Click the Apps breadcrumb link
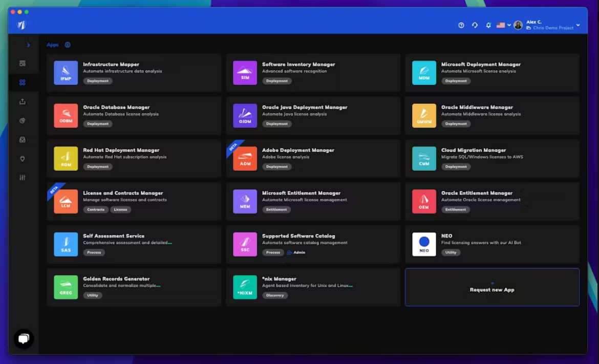The height and width of the screenshot is (364, 599). point(53,45)
